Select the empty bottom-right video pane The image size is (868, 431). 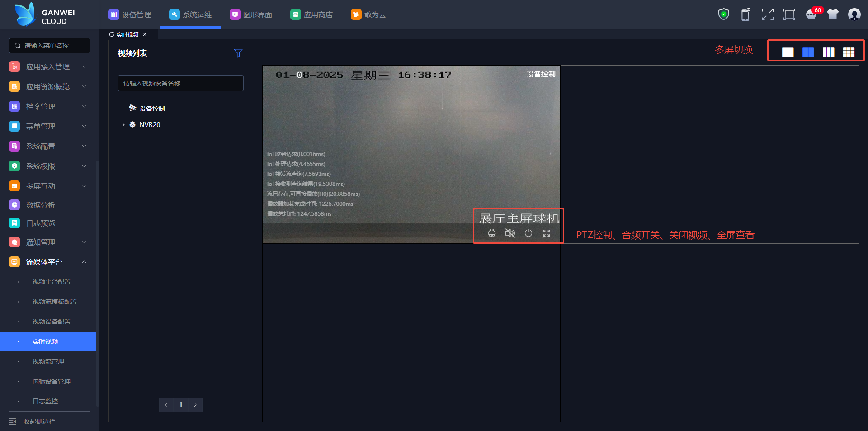(x=710, y=333)
